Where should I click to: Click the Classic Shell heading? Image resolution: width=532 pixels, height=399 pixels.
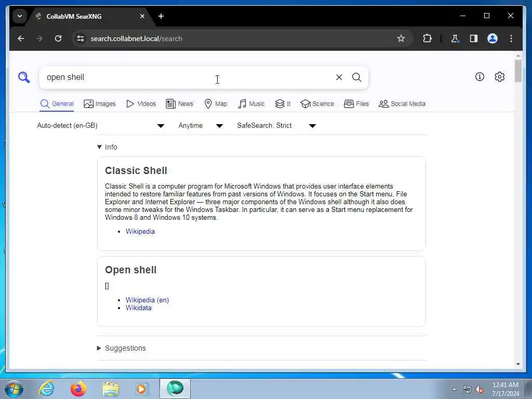pos(136,170)
